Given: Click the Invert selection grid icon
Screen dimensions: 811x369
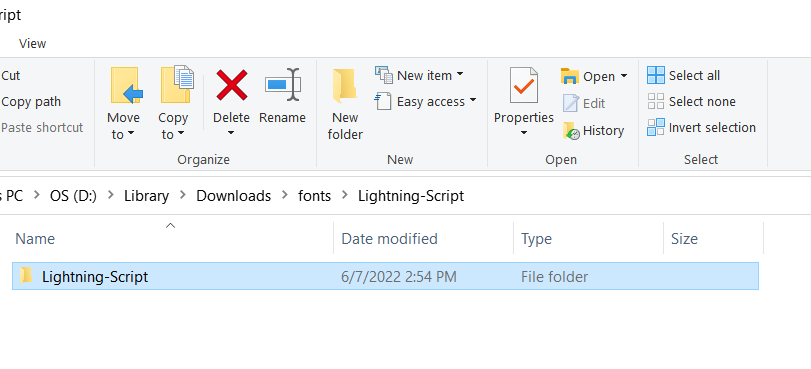Looking at the screenshot, I should (656, 127).
